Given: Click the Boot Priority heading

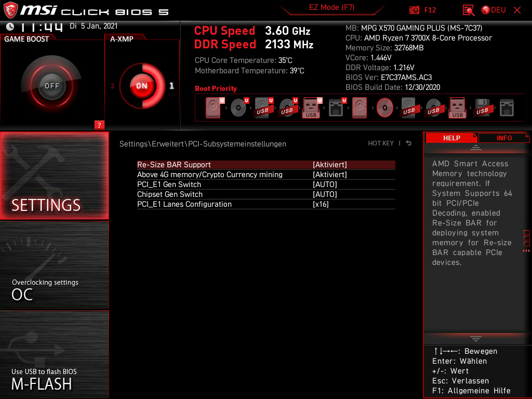Looking at the screenshot, I should coord(216,88).
